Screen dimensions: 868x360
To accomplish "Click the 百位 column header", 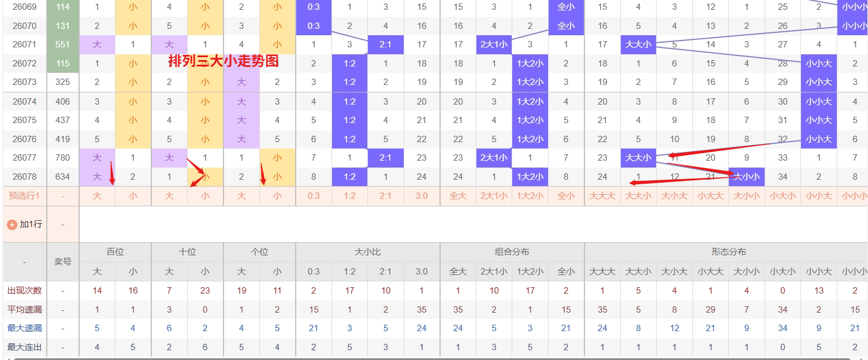I will point(115,251).
